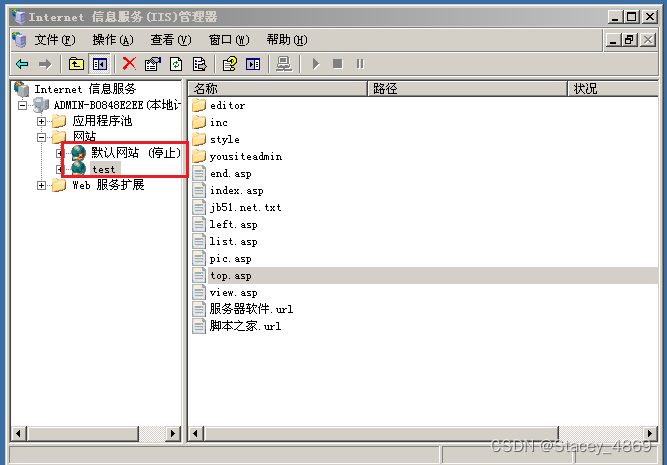This screenshot has width=667, height=465.
Task: Click tree pane right scroll arrow
Action: pos(173,434)
